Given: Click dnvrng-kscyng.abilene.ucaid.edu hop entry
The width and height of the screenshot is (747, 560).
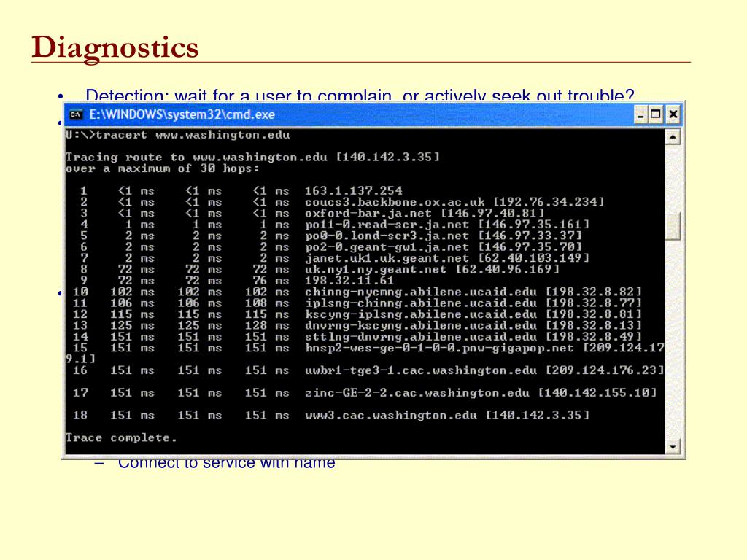Looking at the screenshot, I should pos(473,326).
